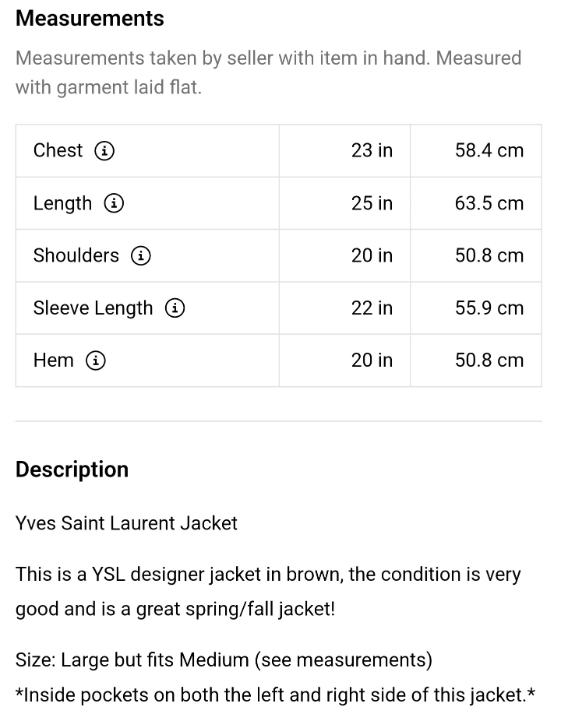
Task: Click the Description section heading
Action: (x=72, y=470)
